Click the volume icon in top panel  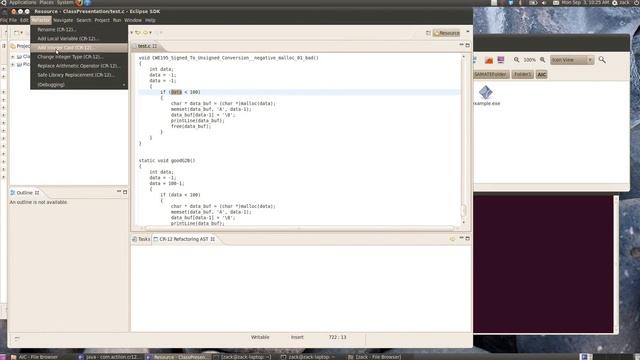point(544,2)
